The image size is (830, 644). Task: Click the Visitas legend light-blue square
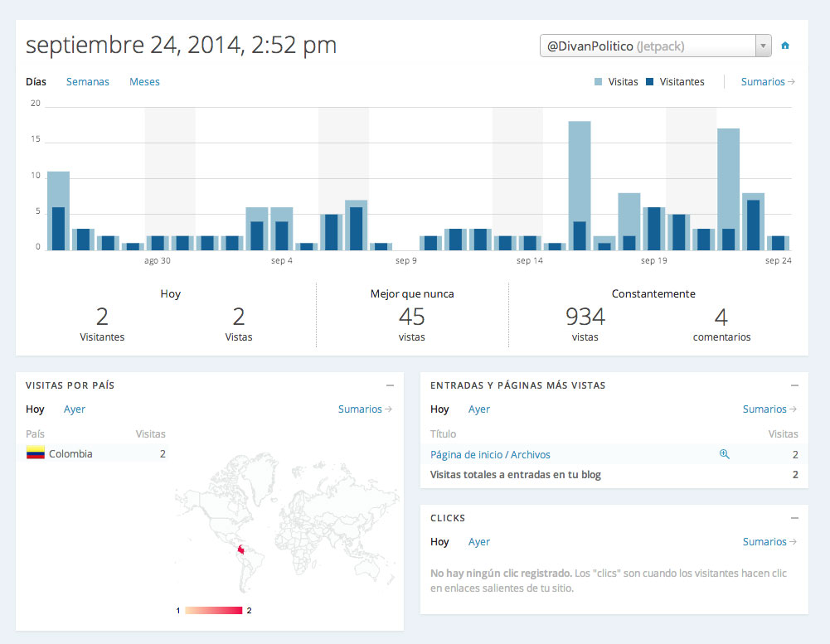(x=598, y=81)
